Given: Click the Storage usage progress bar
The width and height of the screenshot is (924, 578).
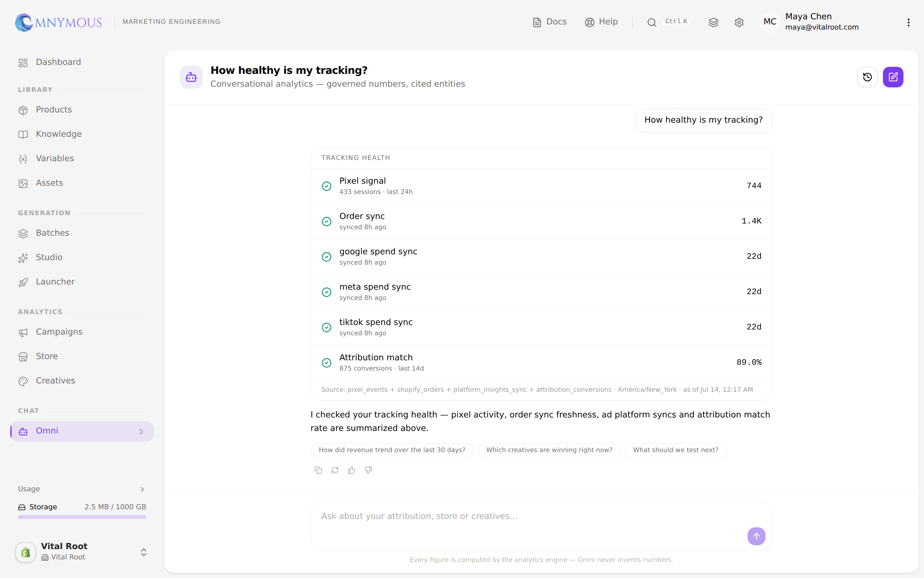Looking at the screenshot, I should coord(82,517).
